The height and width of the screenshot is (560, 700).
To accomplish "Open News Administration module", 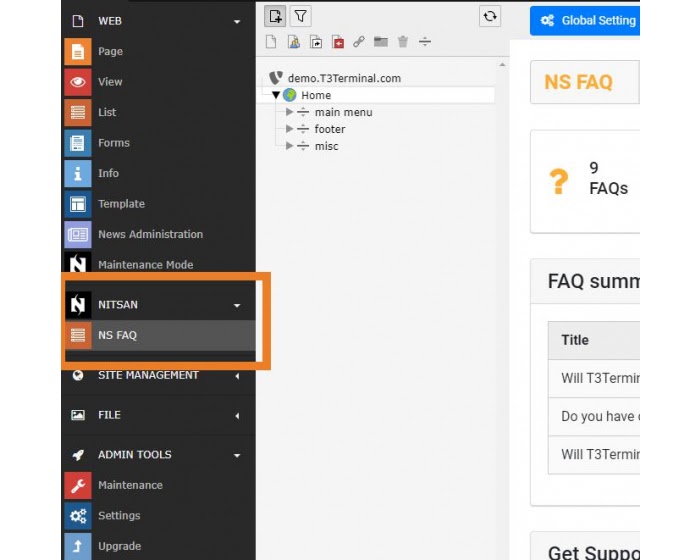I will coord(150,234).
